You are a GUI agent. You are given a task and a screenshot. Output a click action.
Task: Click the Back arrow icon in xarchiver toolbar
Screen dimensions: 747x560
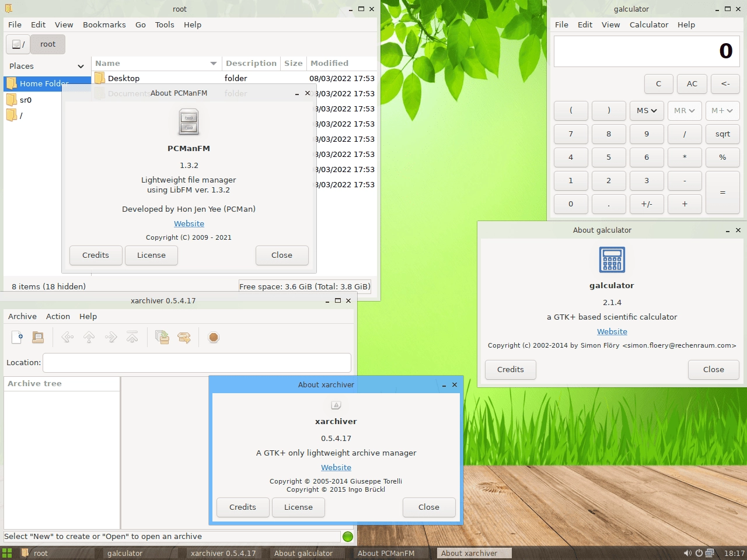[x=68, y=337]
